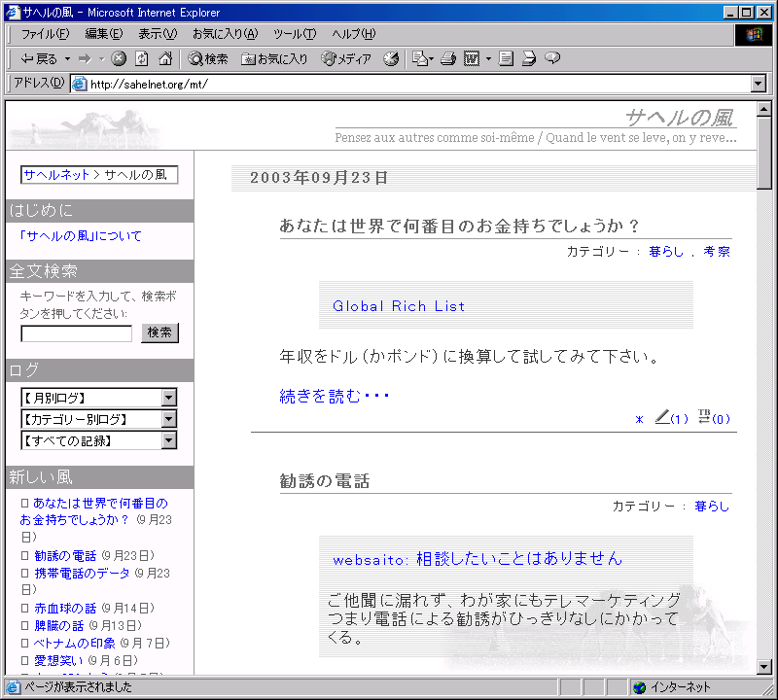The height and width of the screenshot is (700, 778).
Task: Open the Global Rich List link
Action: click(x=399, y=306)
